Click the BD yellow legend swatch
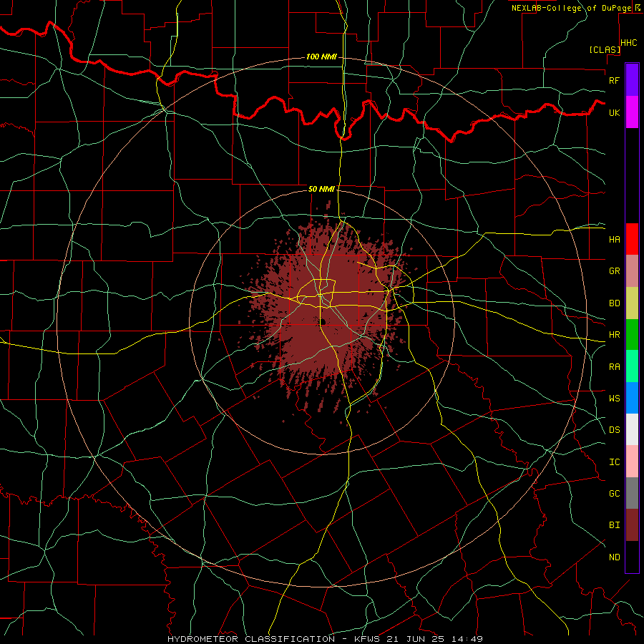Screen dimensions: 644x644 click(x=632, y=303)
